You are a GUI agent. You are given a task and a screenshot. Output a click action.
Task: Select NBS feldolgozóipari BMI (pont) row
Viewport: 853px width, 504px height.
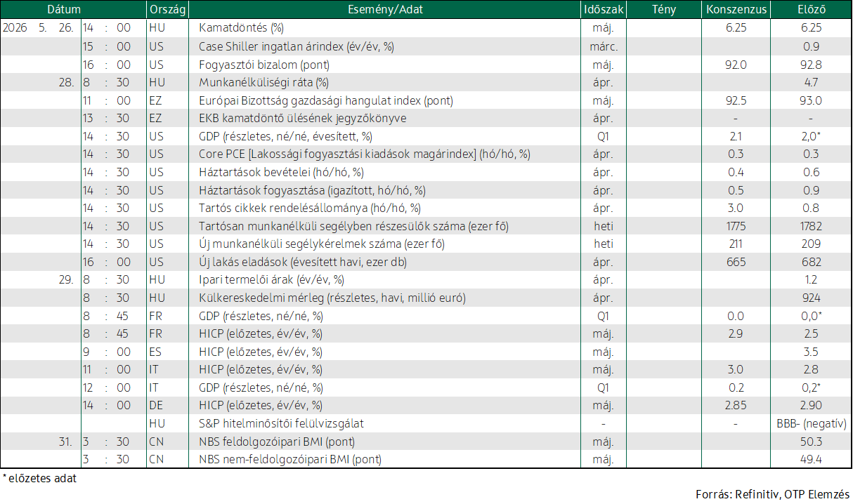[x=426, y=442]
